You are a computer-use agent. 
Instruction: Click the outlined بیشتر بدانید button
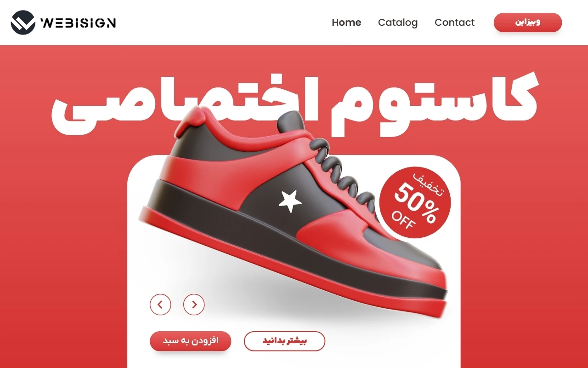(x=284, y=341)
